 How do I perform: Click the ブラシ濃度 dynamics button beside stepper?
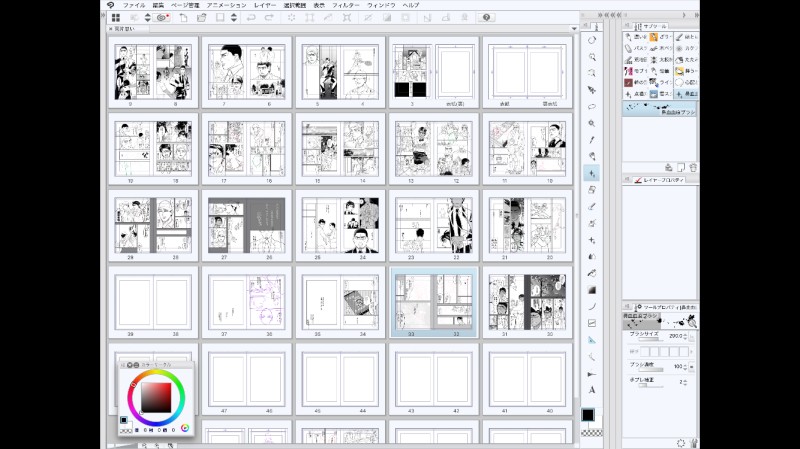(x=692, y=366)
